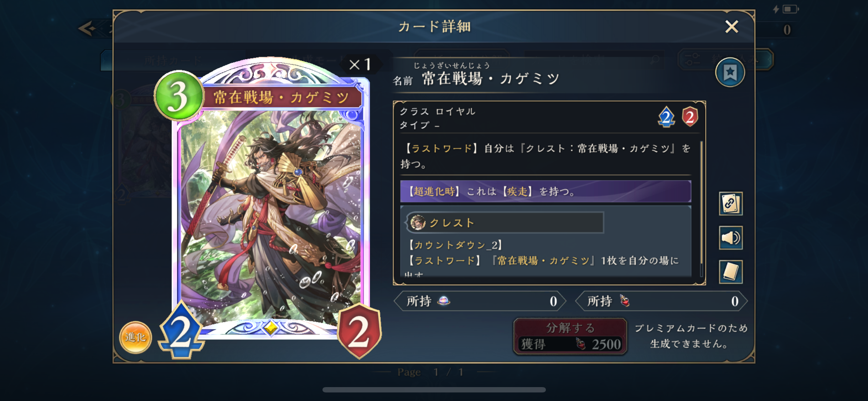Open the flavor text page icon
Viewport: 868px width, 401px height.
(x=730, y=272)
